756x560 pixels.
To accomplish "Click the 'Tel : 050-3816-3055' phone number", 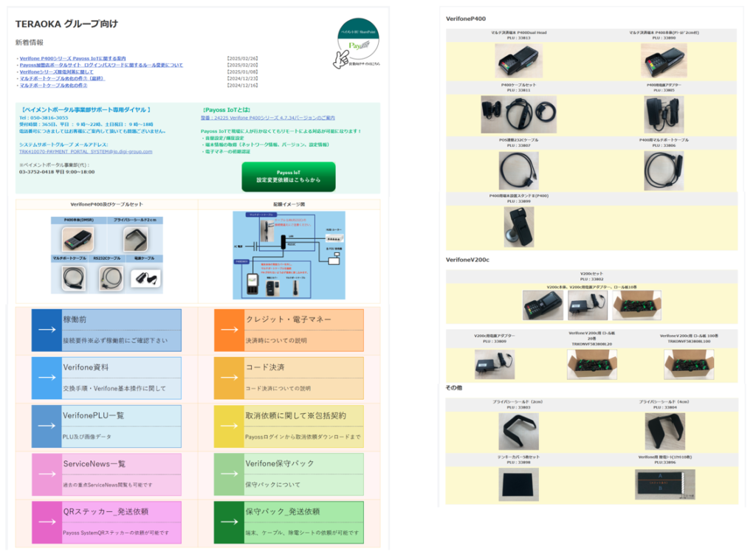I will (44, 117).
